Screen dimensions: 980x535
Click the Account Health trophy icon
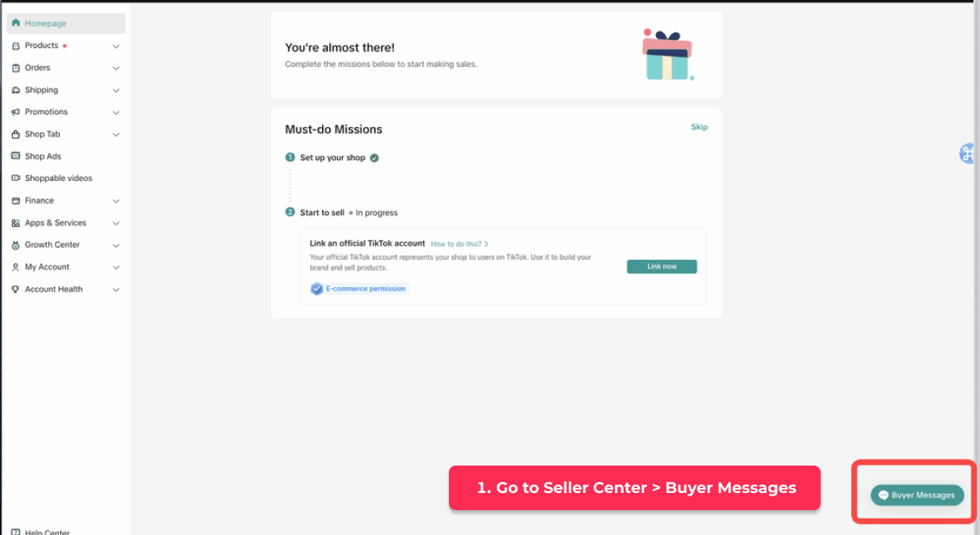[16, 290]
